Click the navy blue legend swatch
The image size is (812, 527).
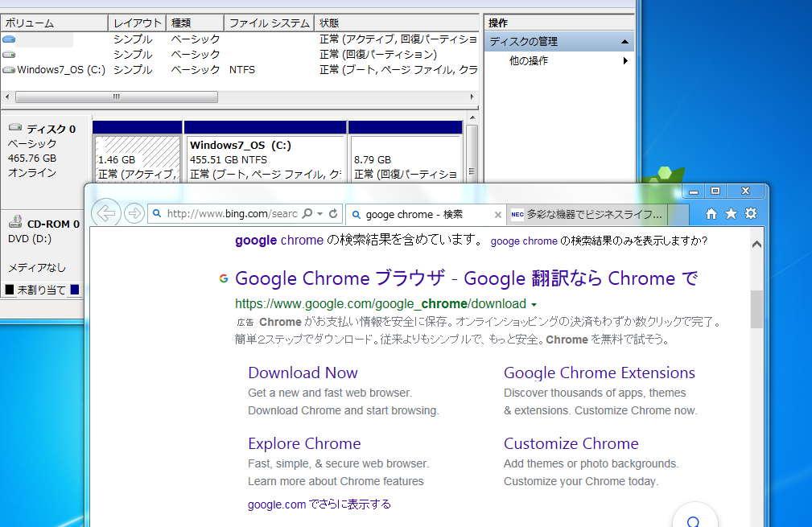click(x=75, y=290)
